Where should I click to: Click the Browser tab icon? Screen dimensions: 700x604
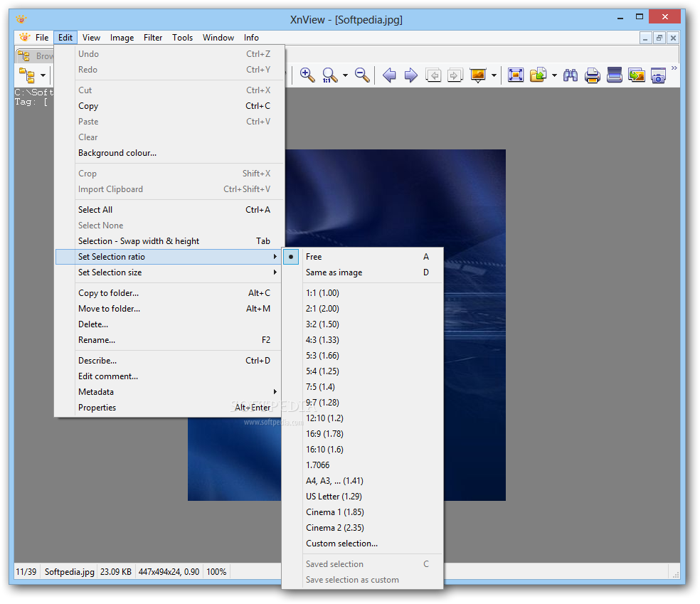pos(23,55)
